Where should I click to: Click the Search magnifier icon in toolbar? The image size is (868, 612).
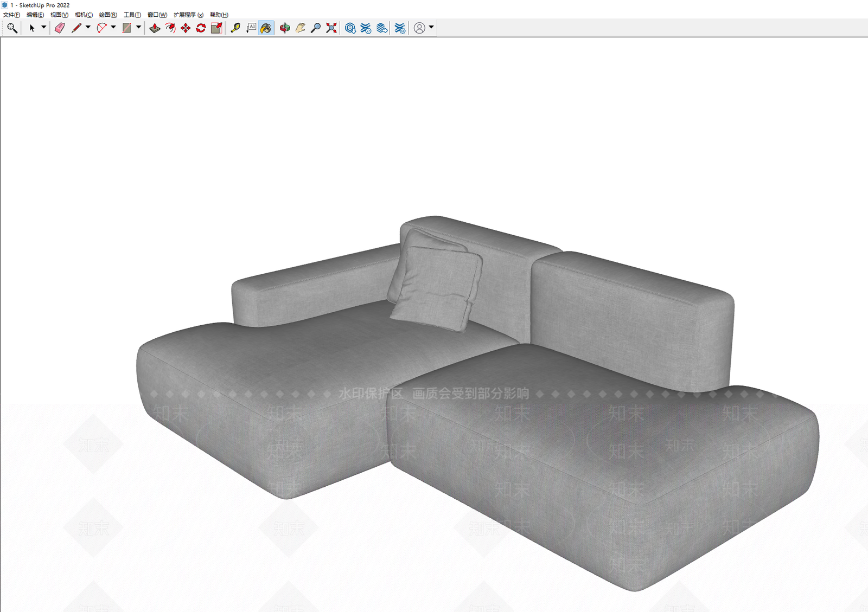click(x=12, y=28)
